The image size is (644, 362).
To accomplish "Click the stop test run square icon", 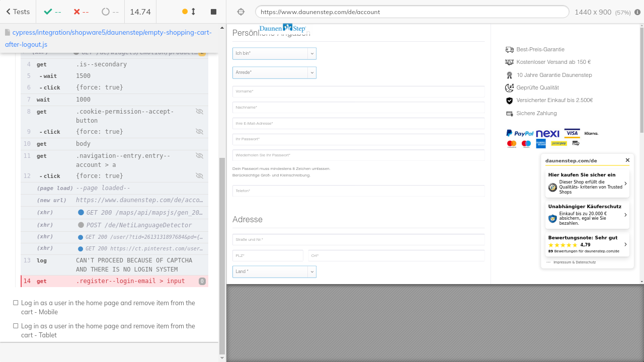I will (213, 12).
